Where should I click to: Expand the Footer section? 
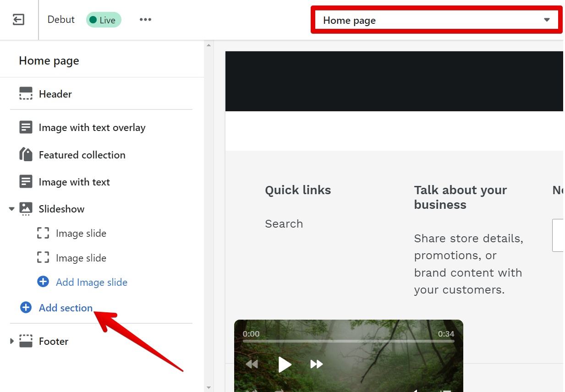pyautogui.click(x=11, y=341)
